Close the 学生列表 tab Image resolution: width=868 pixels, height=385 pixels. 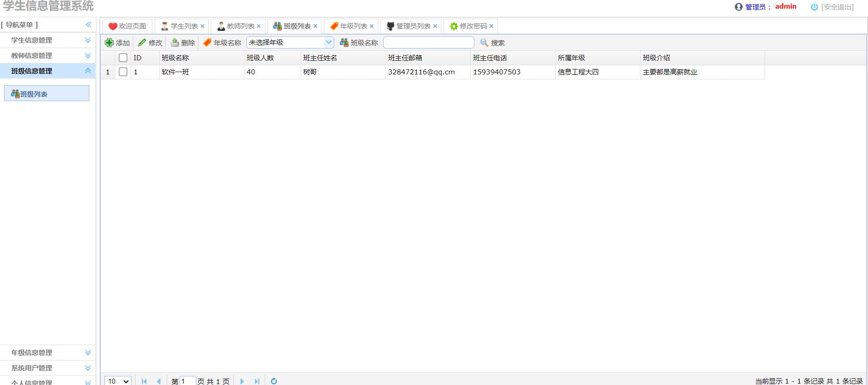[202, 26]
